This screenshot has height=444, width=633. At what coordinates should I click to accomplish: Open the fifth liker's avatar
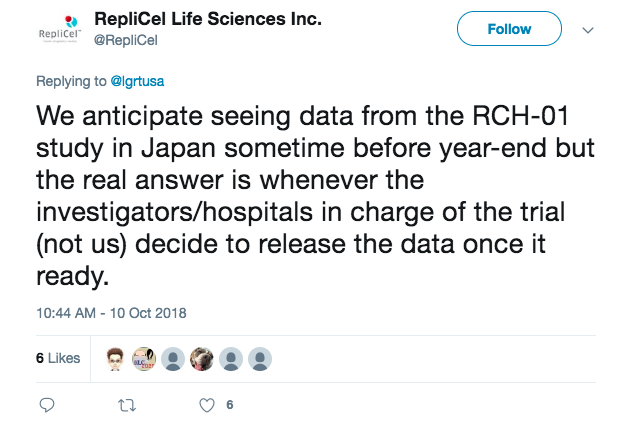(231, 358)
